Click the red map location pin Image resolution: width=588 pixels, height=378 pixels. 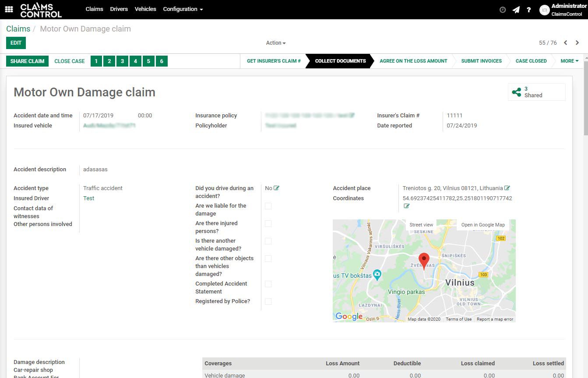(x=424, y=260)
